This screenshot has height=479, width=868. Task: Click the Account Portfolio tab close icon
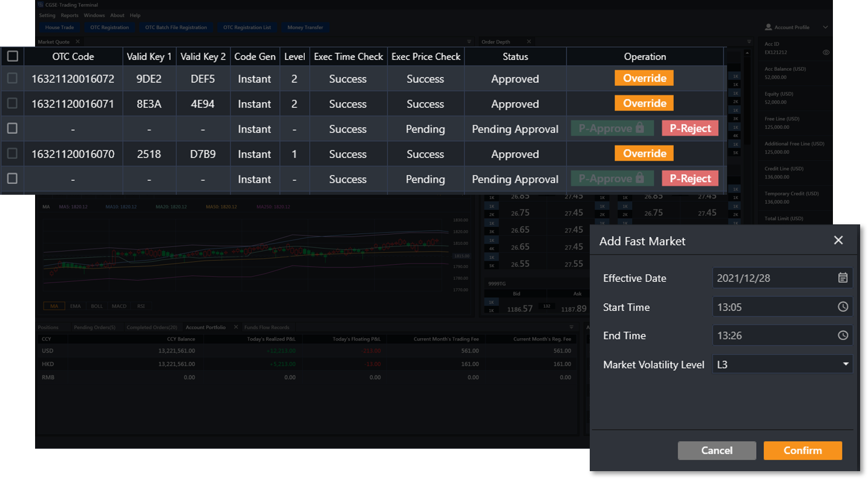(x=236, y=327)
